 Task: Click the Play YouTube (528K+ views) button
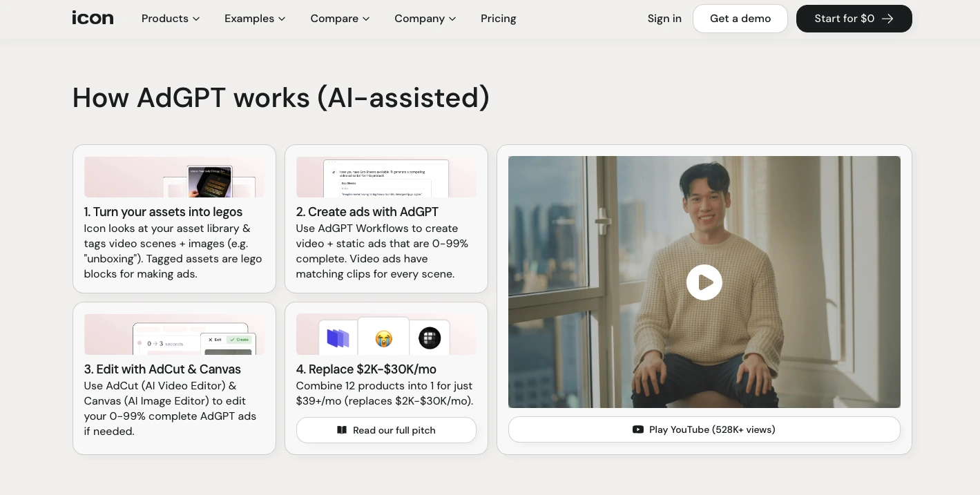[704, 429]
